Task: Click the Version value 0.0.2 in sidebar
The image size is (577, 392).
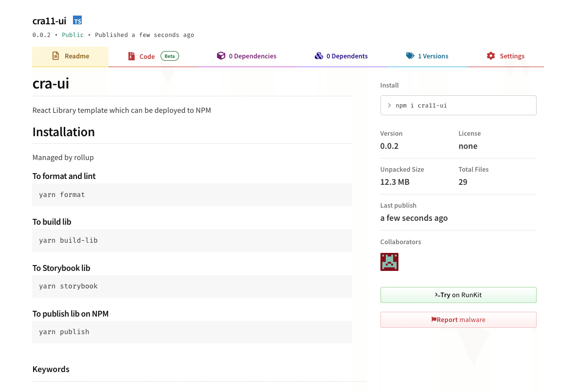Action: click(389, 146)
